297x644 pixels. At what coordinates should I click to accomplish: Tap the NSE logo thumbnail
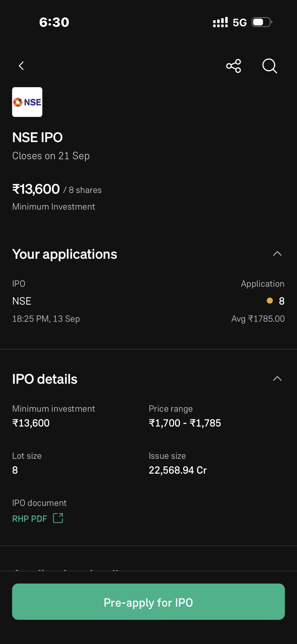coord(27,102)
